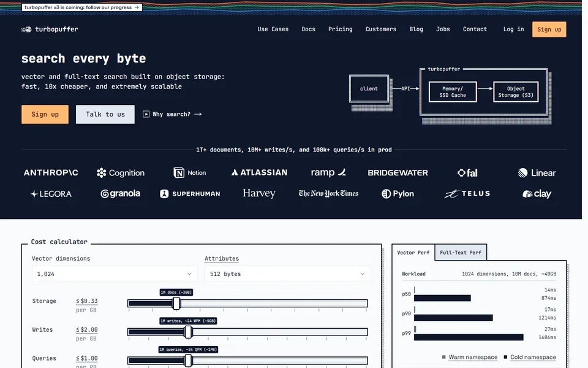Viewport: 588px width, 368px height.
Task: Click the "874ms" latency value
Action: [549, 298]
